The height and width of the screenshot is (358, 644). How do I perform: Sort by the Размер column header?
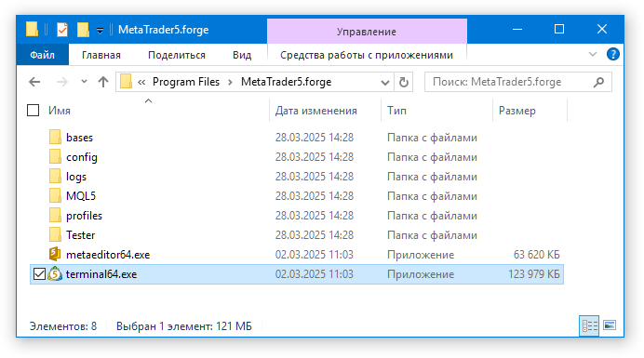[x=517, y=111]
